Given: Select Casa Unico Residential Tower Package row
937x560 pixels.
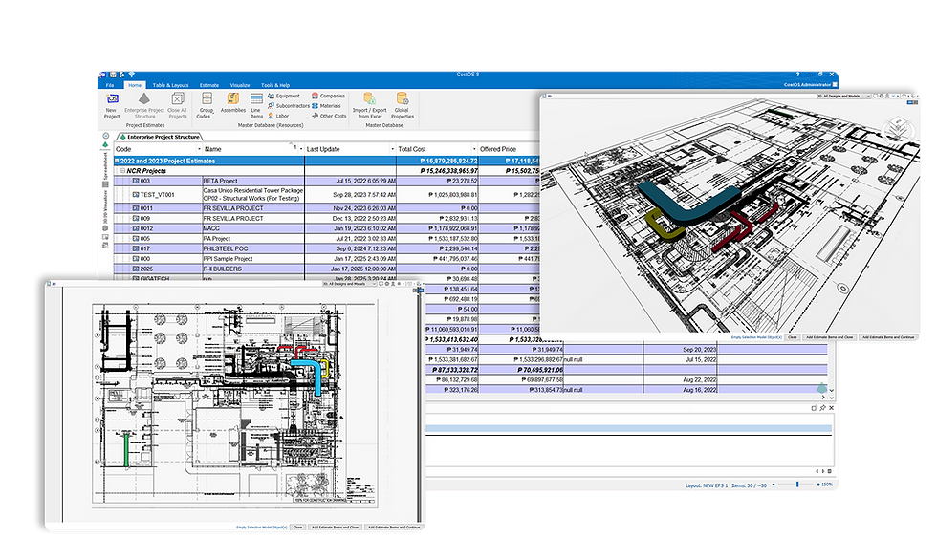Looking at the screenshot, I should point(326,195).
